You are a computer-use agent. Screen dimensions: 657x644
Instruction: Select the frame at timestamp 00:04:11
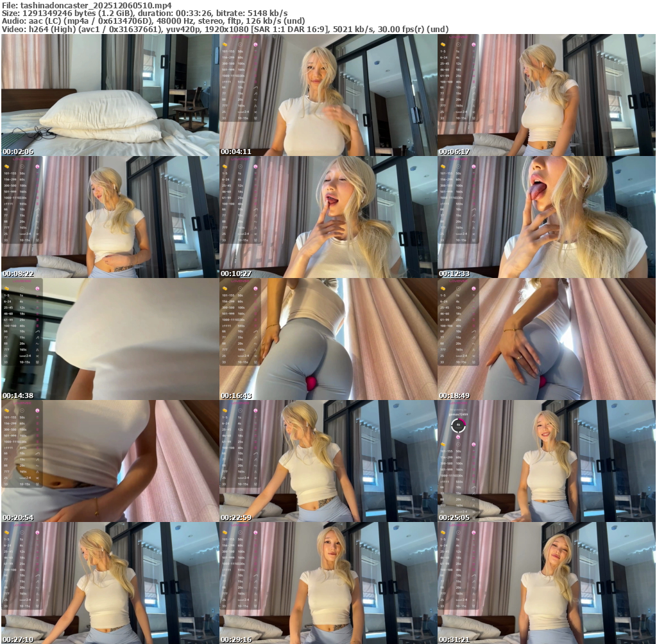tap(328, 95)
